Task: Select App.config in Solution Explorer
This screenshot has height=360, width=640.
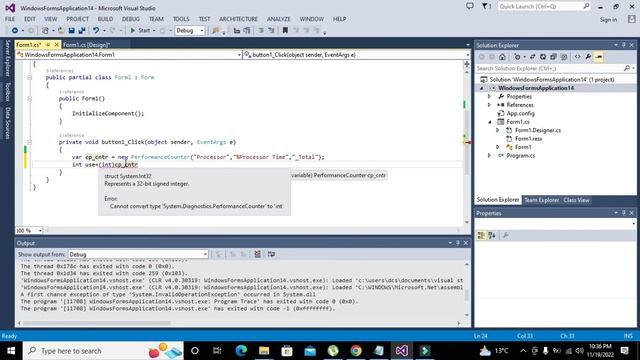Action: coord(520,113)
